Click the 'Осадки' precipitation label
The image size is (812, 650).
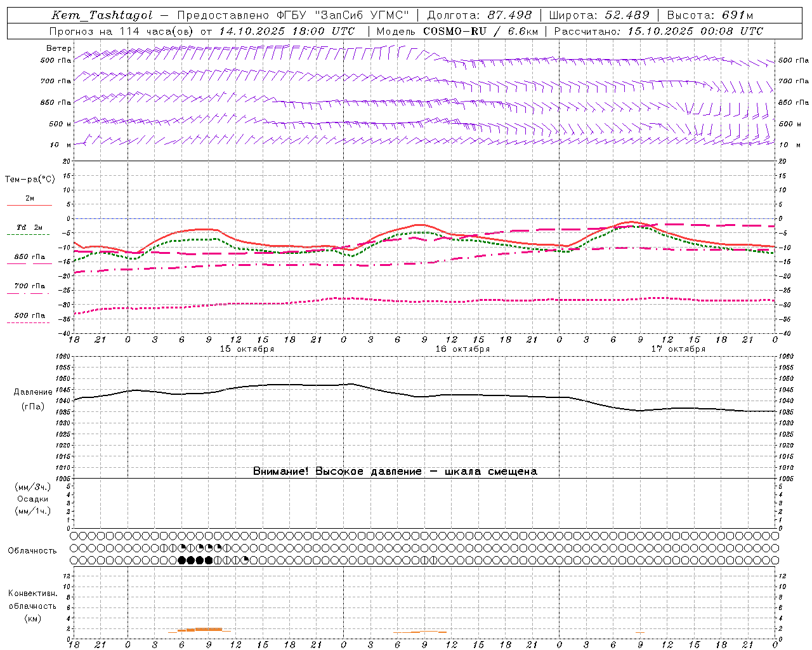(x=33, y=499)
